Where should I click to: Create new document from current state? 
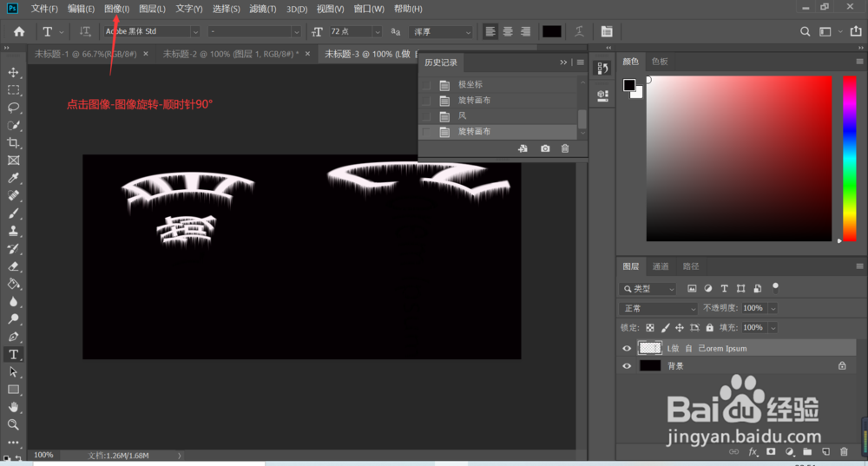(x=523, y=149)
